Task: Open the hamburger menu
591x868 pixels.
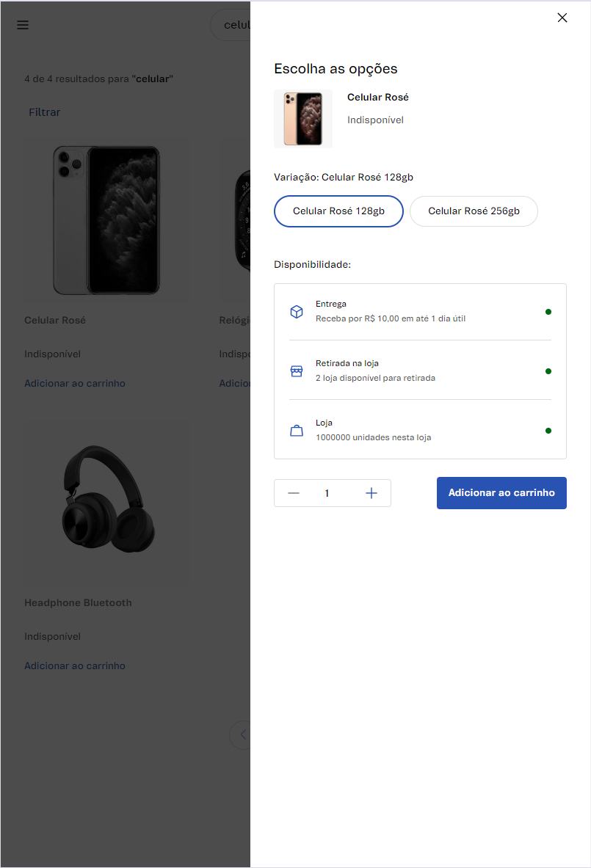Action: click(23, 25)
